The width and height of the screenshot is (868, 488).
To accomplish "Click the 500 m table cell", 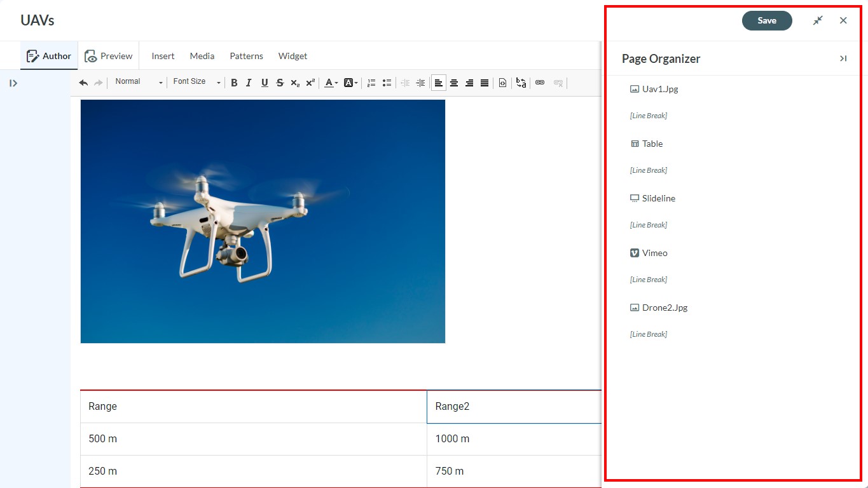I will [254, 439].
